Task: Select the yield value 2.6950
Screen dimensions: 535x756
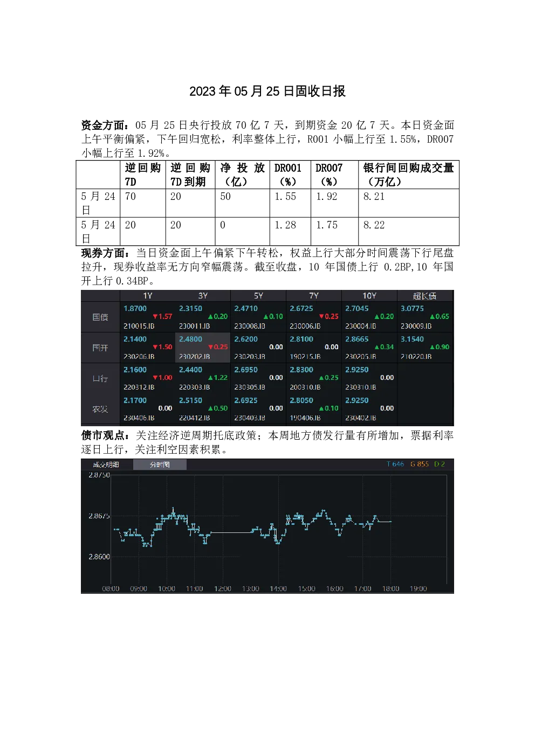Action: point(246,370)
